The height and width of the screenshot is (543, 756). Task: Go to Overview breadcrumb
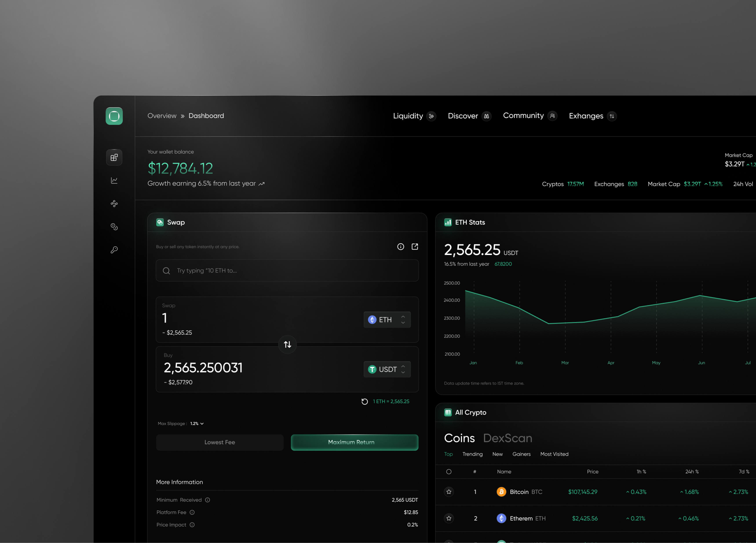click(162, 116)
